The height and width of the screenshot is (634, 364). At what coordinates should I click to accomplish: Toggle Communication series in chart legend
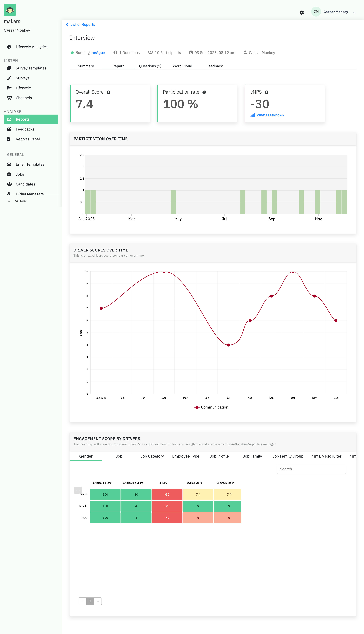click(211, 407)
